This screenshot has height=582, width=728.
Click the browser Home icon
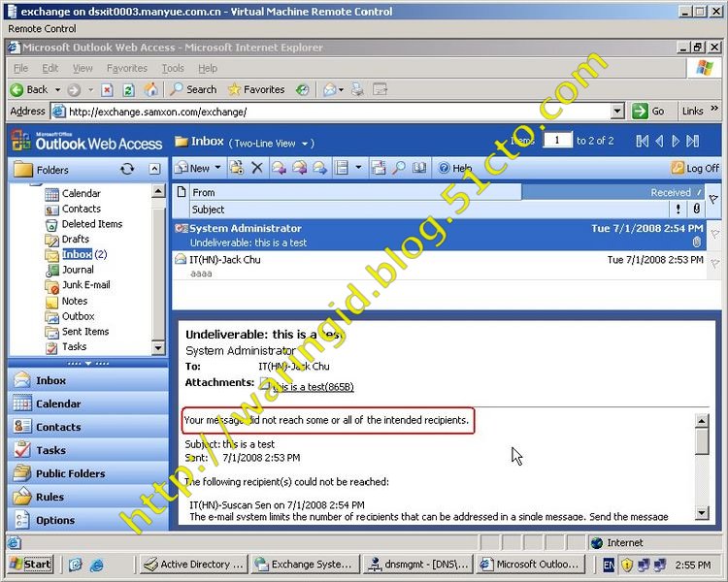(150, 89)
